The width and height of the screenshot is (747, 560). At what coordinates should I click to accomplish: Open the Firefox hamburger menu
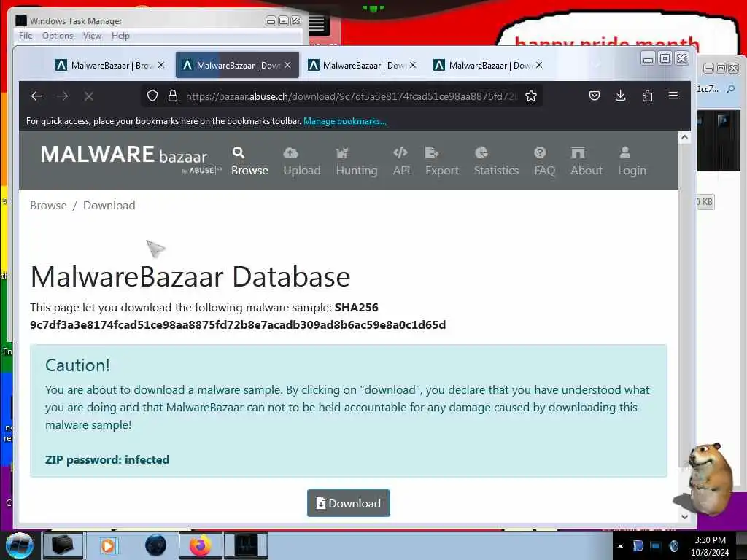(673, 96)
